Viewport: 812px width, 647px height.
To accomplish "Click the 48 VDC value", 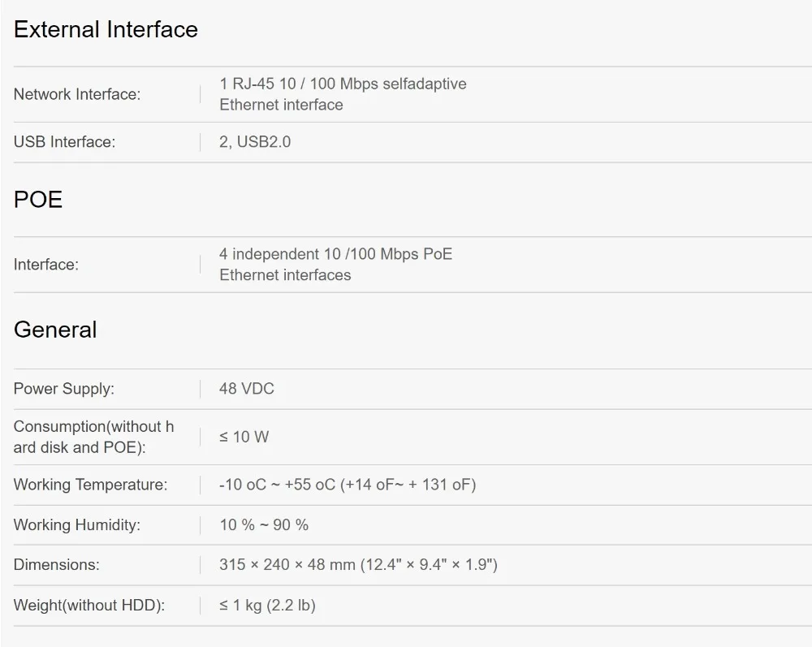I will click(247, 389).
